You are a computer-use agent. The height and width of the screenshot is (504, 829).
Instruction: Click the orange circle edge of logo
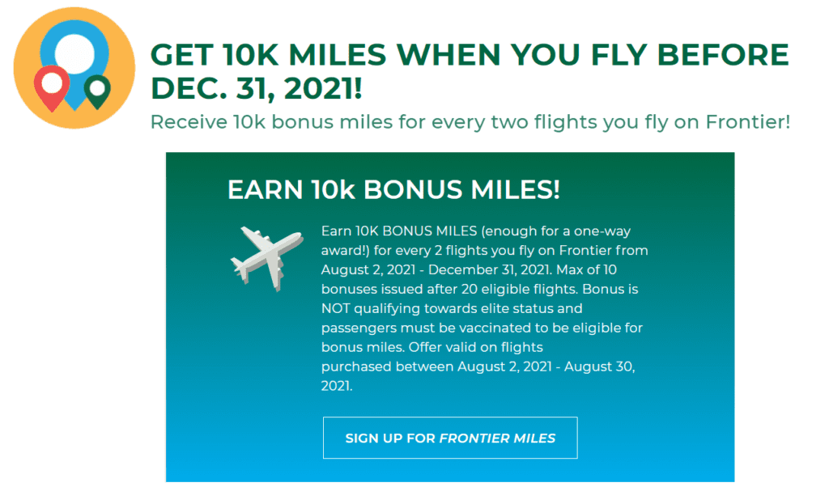click(x=19, y=68)
